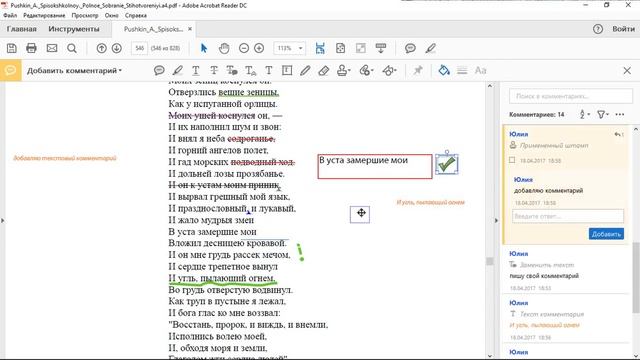Open the Файл menu

point(10,16)
